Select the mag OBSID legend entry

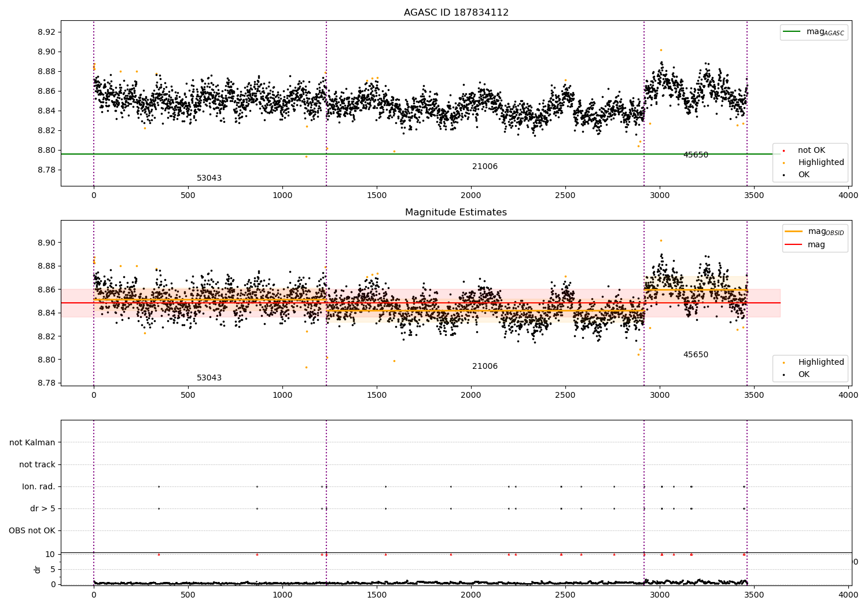pos(815,232)
